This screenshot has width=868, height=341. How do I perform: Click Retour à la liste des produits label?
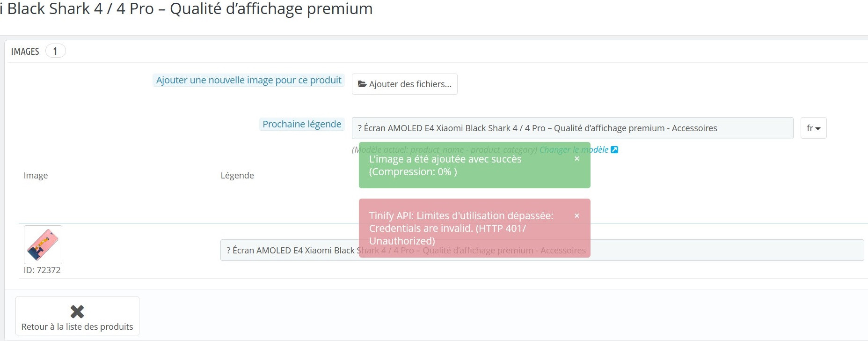click(77, 327)
